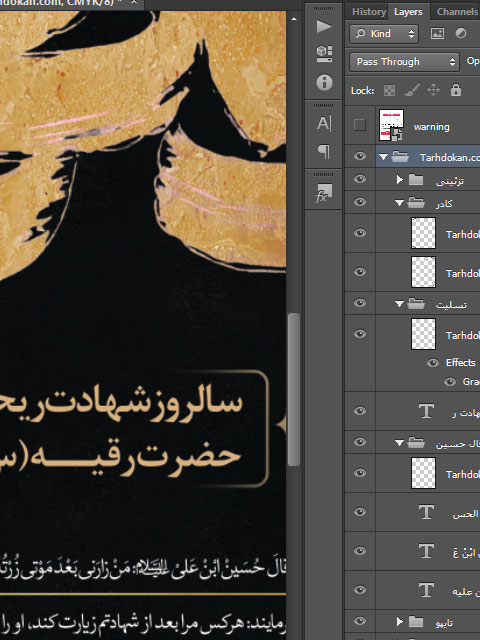480x640 pixels.
Task: Lock all padlock icon
Action: 456,90
